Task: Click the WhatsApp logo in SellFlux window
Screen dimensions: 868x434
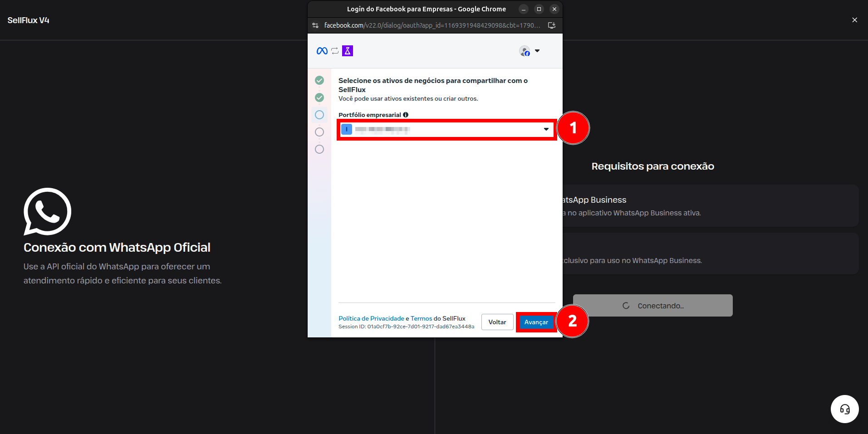Action: point(47,211)
